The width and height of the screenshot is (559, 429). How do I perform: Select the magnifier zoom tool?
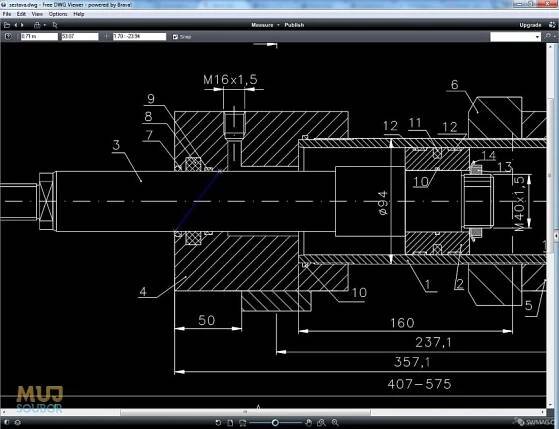coord(335,423)
